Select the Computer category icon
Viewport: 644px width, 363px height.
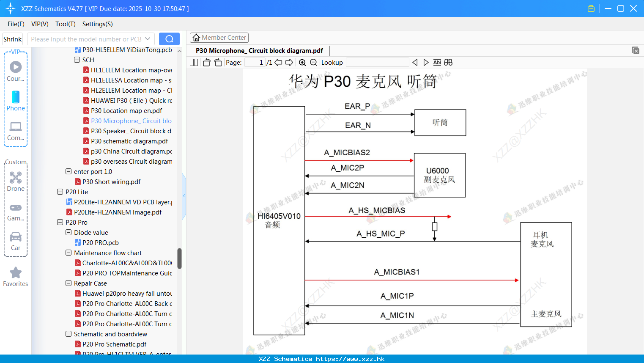point(16,131)
